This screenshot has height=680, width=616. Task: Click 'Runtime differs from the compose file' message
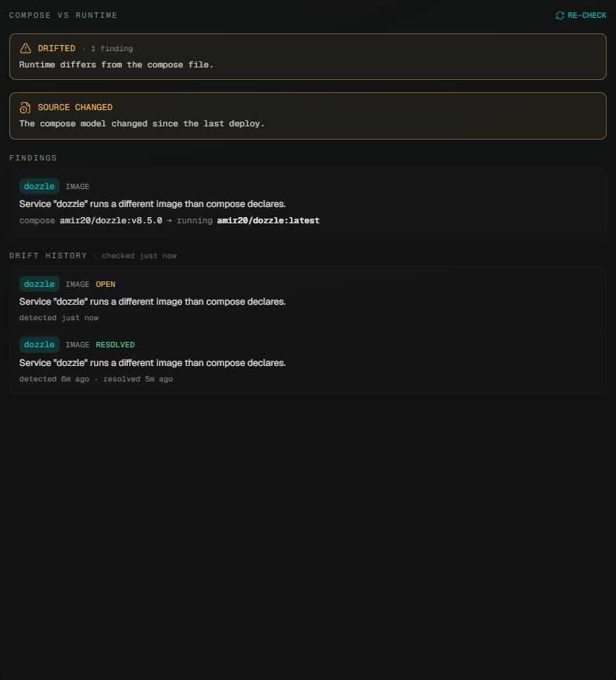pyautogui.click(x=116, y=65)
